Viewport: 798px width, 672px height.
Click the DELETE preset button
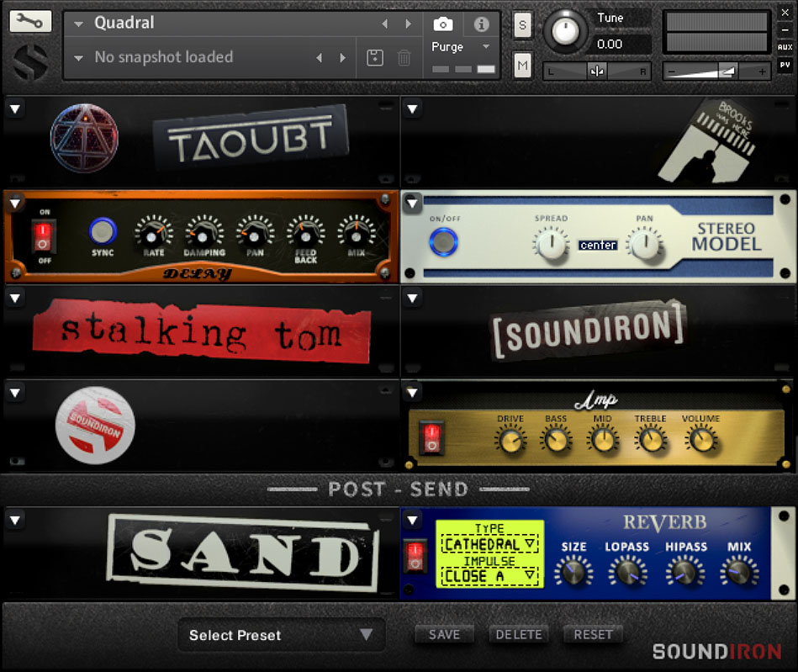pyautogui.click(x=519, y=634)
